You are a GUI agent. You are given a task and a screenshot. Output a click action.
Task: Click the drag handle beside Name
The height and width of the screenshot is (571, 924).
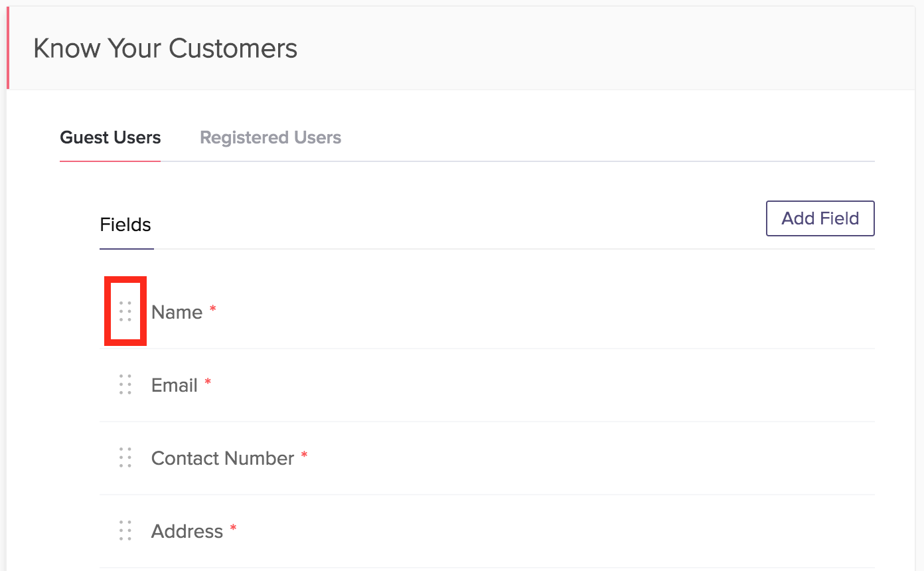coord(125,311)
